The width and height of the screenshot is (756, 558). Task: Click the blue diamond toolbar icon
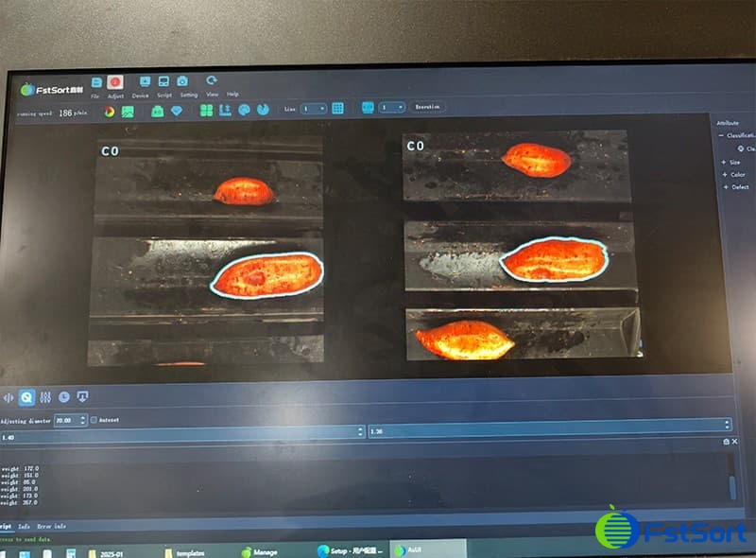pos(176,111)
